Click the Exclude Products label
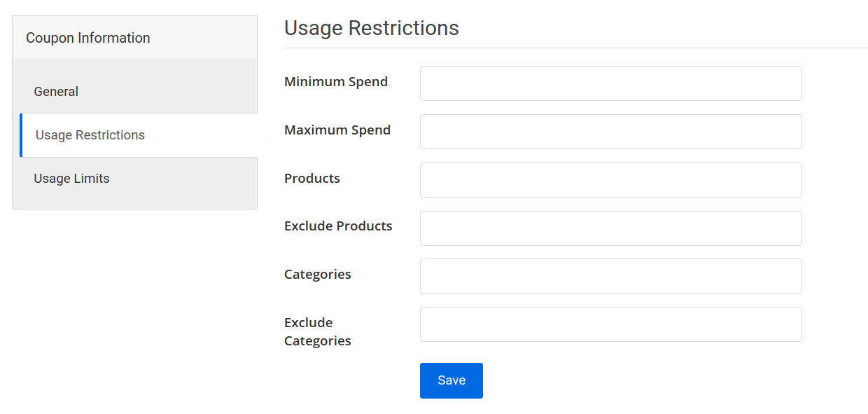868x414 pixels. (x=338, y=226)
